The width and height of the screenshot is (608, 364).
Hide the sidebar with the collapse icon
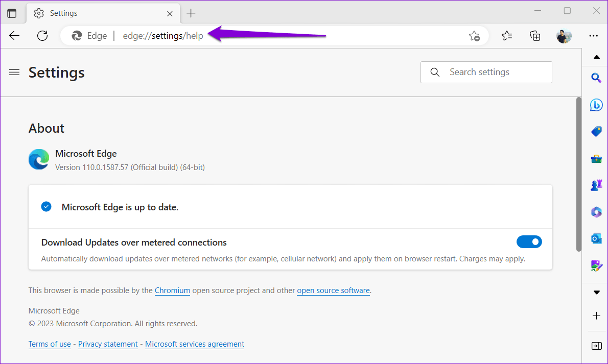coord(596,346)
